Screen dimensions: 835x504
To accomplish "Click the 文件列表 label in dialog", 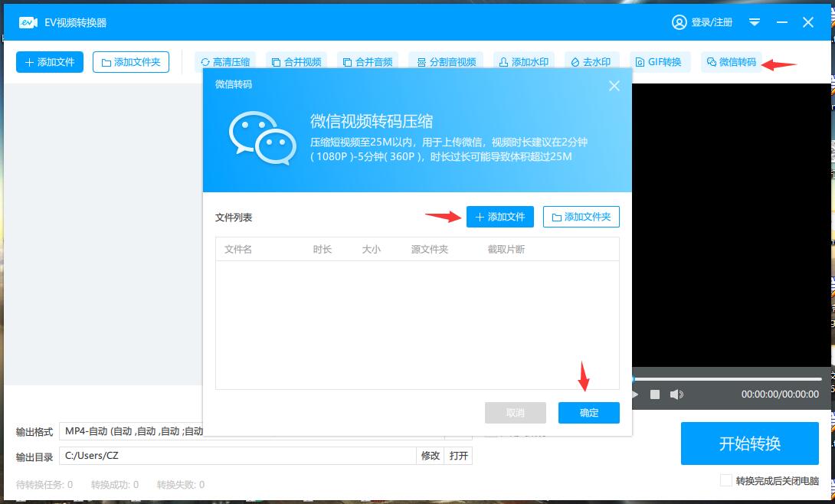I will (x=234, y=218).
